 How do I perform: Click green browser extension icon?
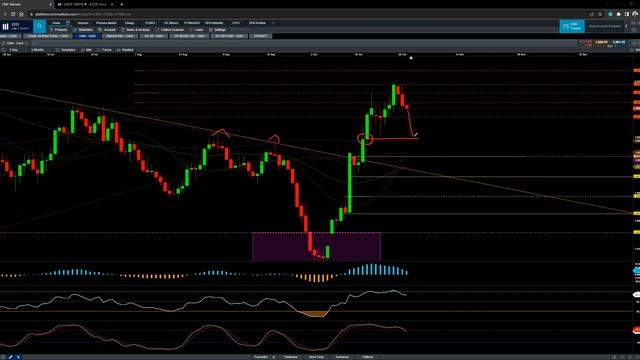[x=610, y=14]
